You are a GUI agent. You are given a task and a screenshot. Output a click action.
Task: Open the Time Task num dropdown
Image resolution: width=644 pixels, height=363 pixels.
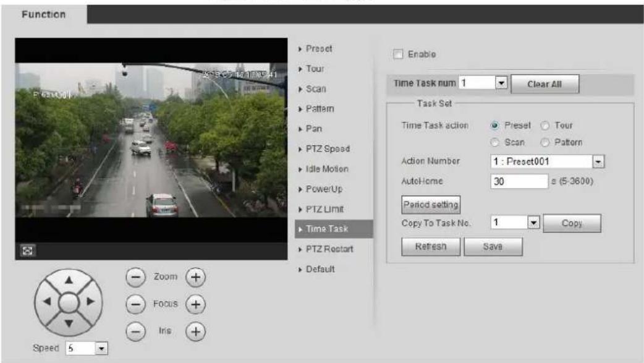coord(501,83)
